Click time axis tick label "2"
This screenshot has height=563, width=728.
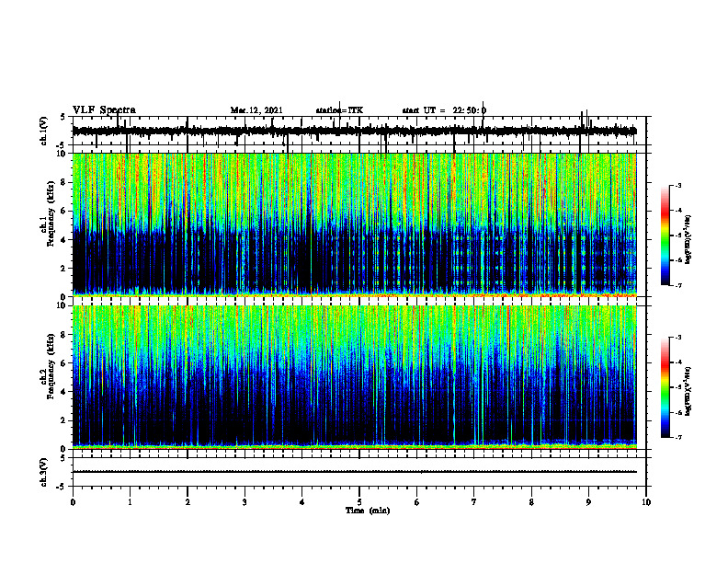click(188, 502)
